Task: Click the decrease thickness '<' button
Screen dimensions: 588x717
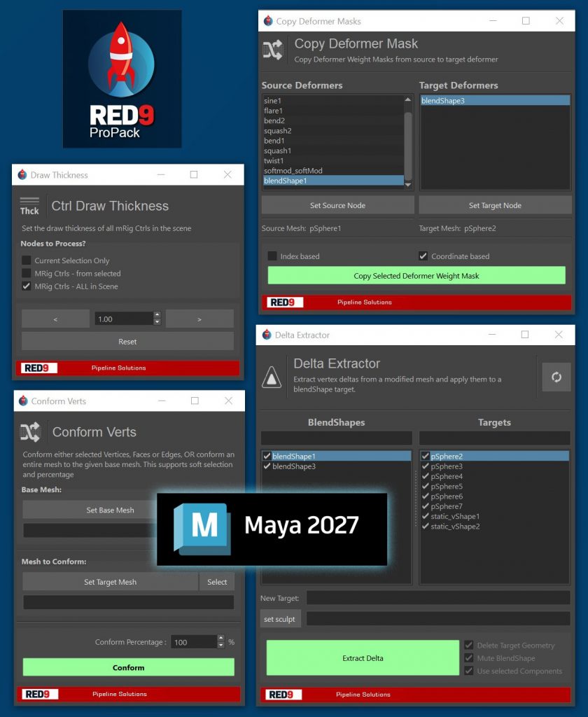Action: coord(55,319)
